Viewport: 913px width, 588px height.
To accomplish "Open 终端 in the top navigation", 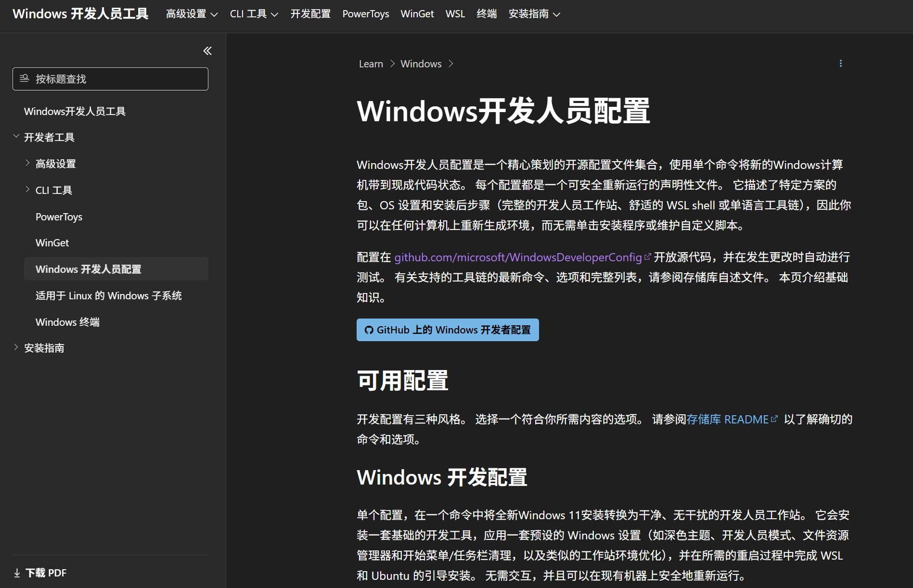I will [x=487, y=14].
